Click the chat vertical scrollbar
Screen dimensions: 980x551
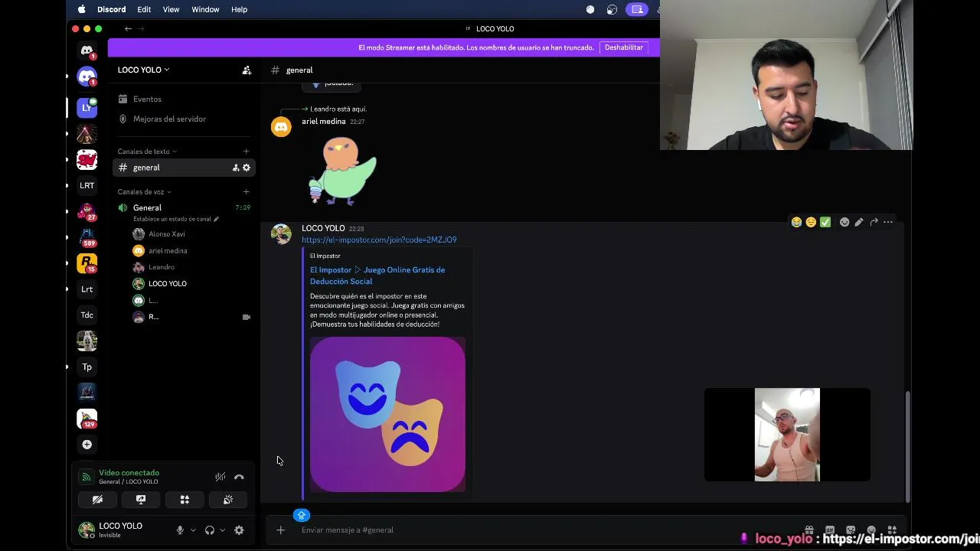click(x=908, y=447)
